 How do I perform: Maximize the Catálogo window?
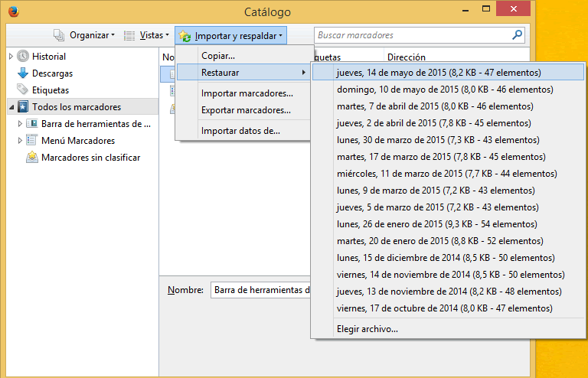tap(486, 8)
